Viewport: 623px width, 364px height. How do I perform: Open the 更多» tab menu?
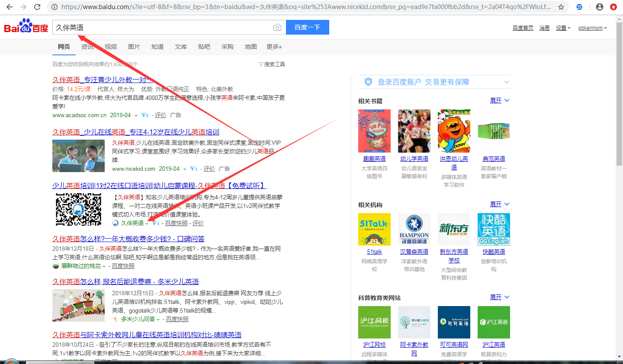(274, 47)
